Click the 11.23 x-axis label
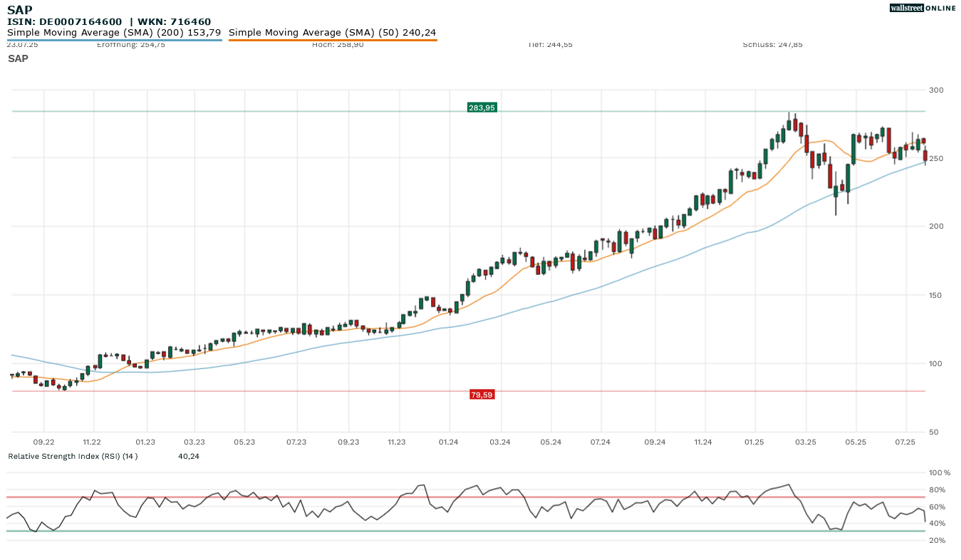This screenshot has width=961, height=560. pyautogui.click(x=396, y=442)
